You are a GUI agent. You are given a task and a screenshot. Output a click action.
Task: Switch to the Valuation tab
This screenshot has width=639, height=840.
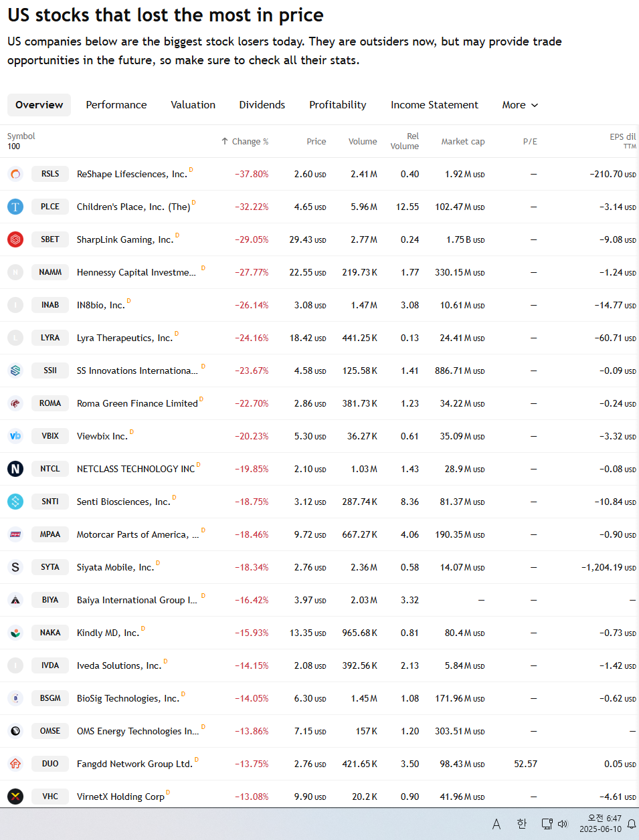tap(193, 105)
